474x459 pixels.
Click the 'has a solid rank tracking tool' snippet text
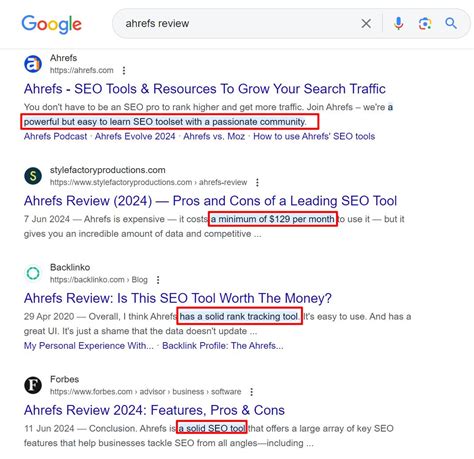(239, 316)
